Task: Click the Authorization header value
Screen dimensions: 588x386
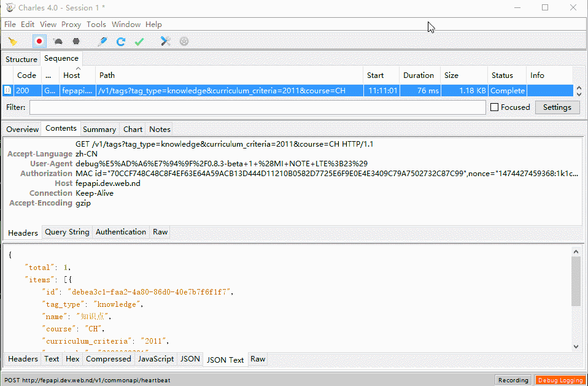Action: point(327,174)
